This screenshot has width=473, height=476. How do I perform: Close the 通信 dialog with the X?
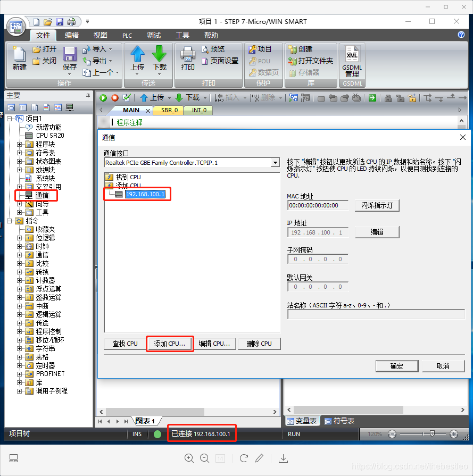pyautogui.click(x=463, y=137)
